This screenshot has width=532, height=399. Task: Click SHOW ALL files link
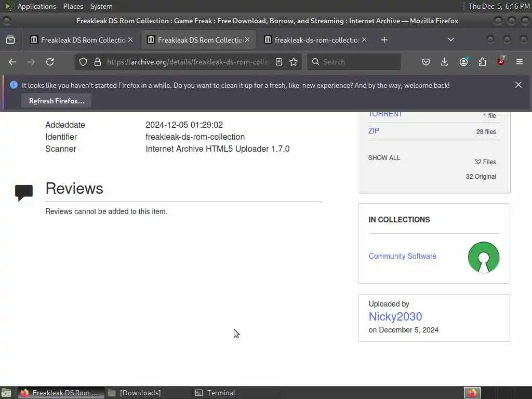point(384,158)
